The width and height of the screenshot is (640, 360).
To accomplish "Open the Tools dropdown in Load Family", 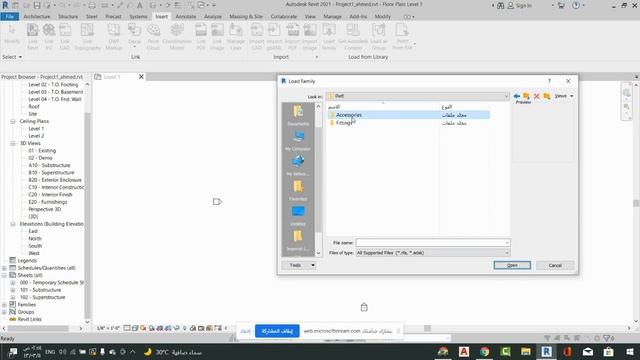I will 299,265.
